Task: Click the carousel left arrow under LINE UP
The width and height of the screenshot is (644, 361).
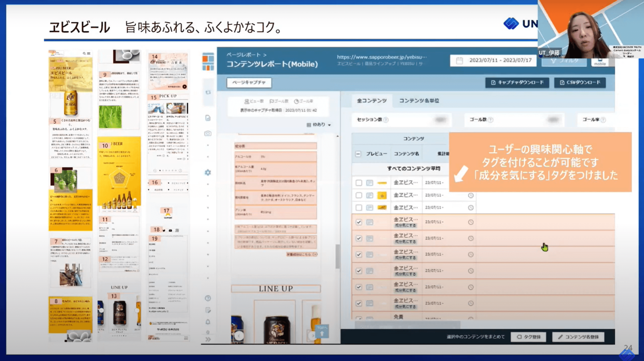Action: pyautogui.click(x=239, y=336)
